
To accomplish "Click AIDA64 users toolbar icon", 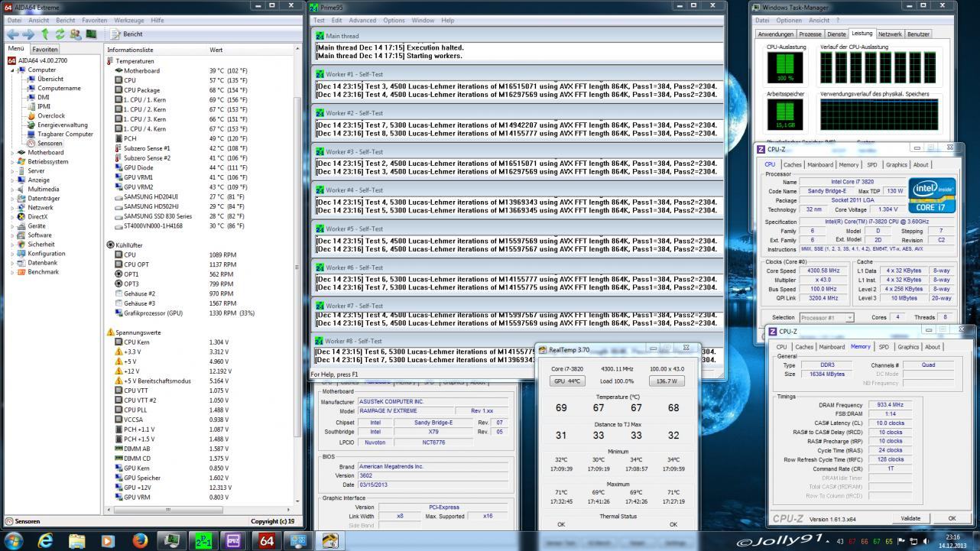I will [x=75, y=34].
